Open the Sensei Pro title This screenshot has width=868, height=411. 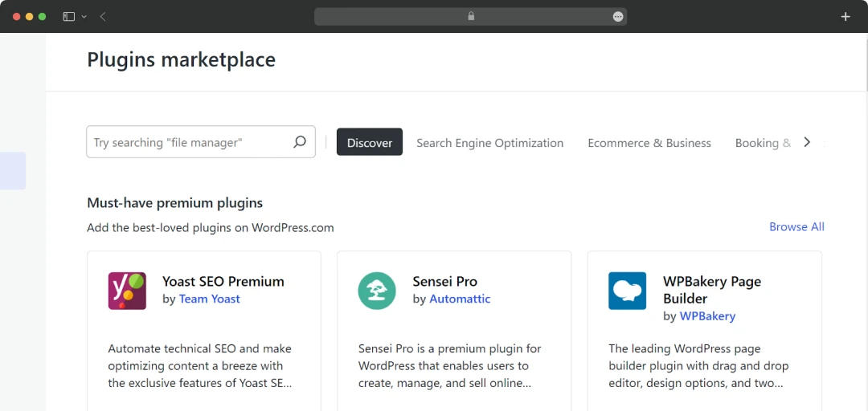point(444,281)
